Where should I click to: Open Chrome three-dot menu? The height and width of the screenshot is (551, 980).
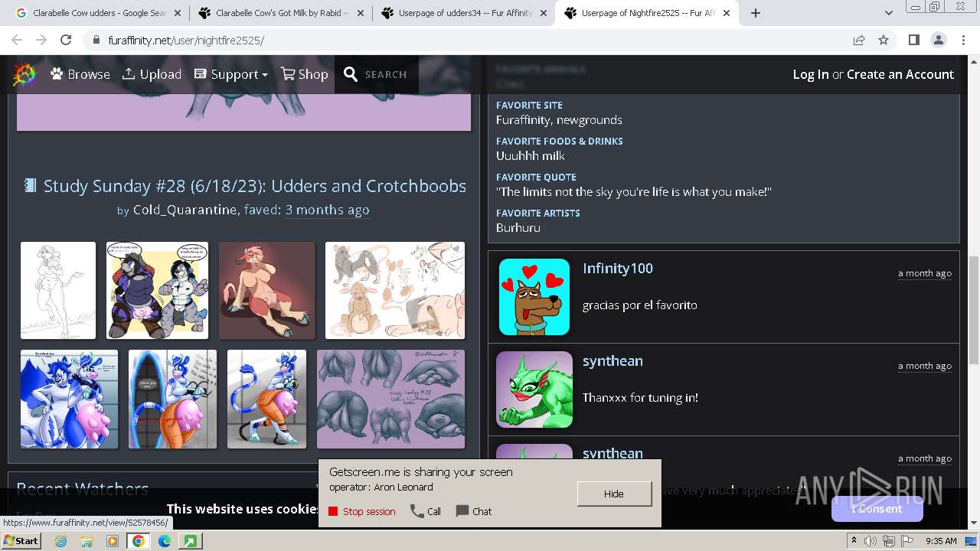click(x=963, y=40)
